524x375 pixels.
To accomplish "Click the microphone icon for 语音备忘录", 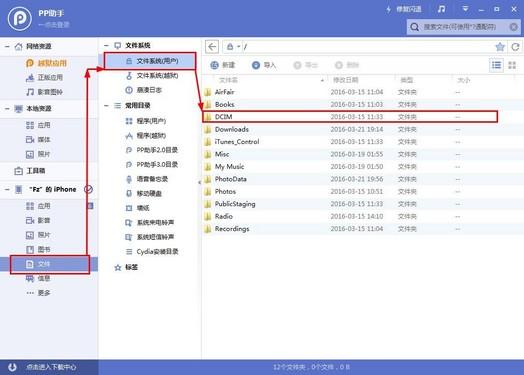I will point(129,179).
